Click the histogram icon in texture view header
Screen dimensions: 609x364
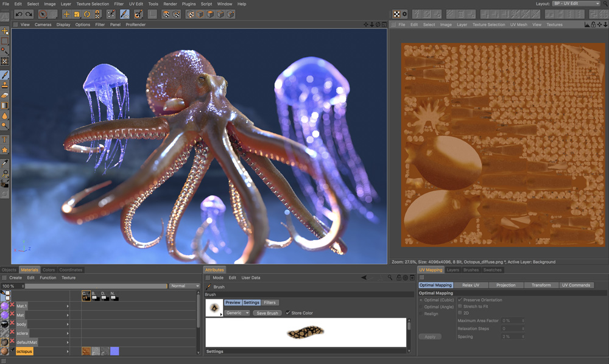tap(587, 24)
